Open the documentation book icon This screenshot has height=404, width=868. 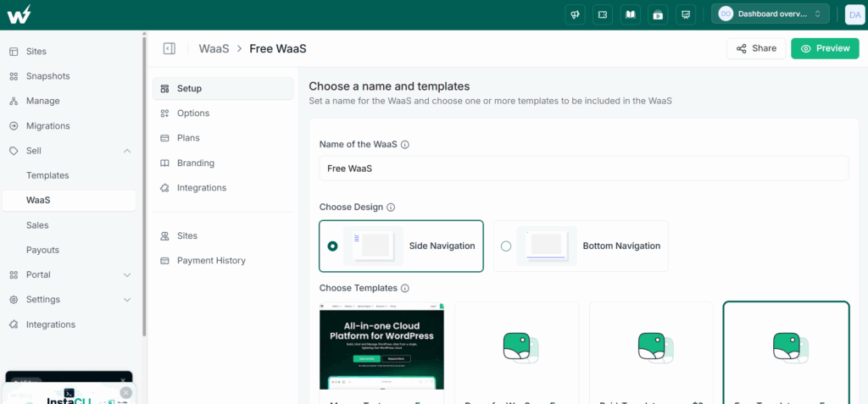click(x=630, y=15)
